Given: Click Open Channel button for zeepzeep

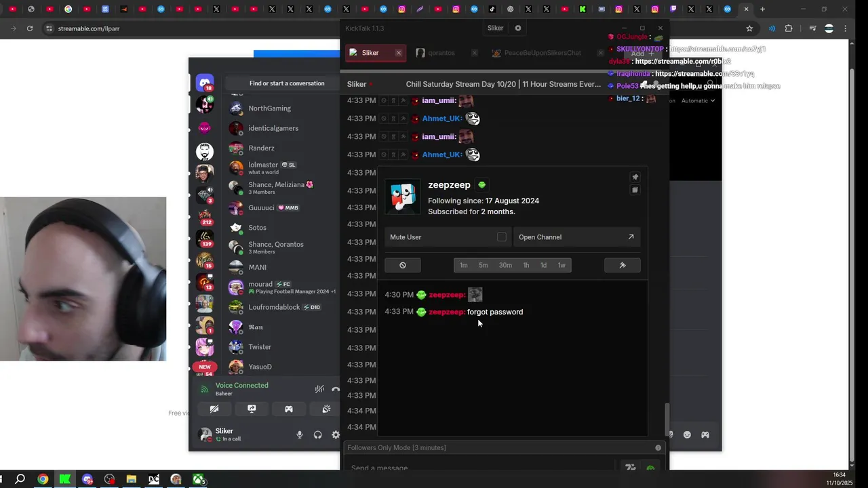Looking at the screenshot, I should (576, 237).
